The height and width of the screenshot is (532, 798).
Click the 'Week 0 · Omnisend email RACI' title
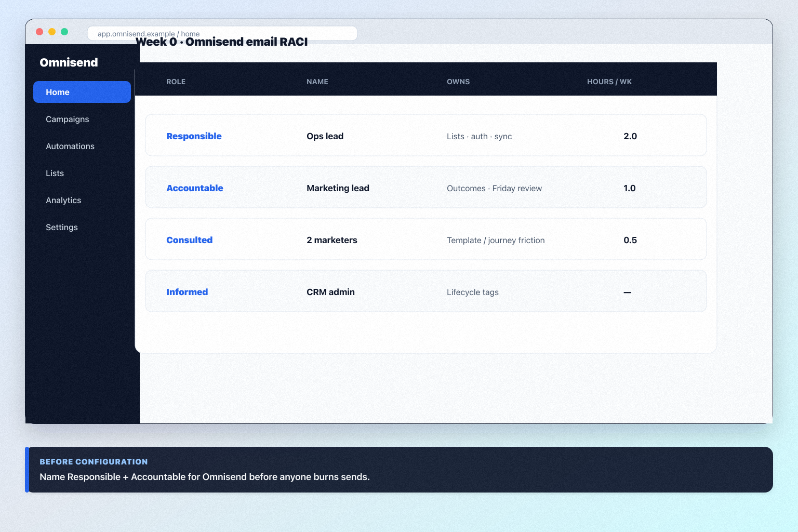pyautogui.click(x=222, y=42)
